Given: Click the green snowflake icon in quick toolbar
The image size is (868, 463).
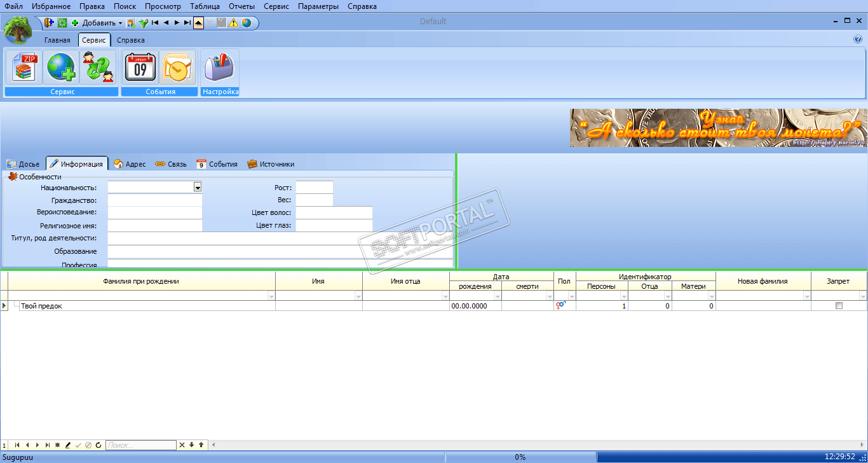Looking at the screenshot, I should pyautogui.click(x=62, y=23).
